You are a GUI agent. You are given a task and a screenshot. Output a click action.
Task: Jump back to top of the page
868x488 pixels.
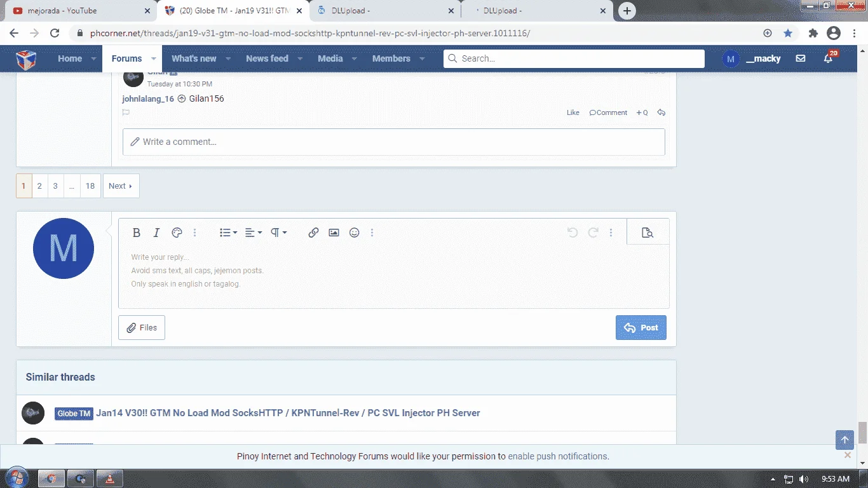[844, 440]
